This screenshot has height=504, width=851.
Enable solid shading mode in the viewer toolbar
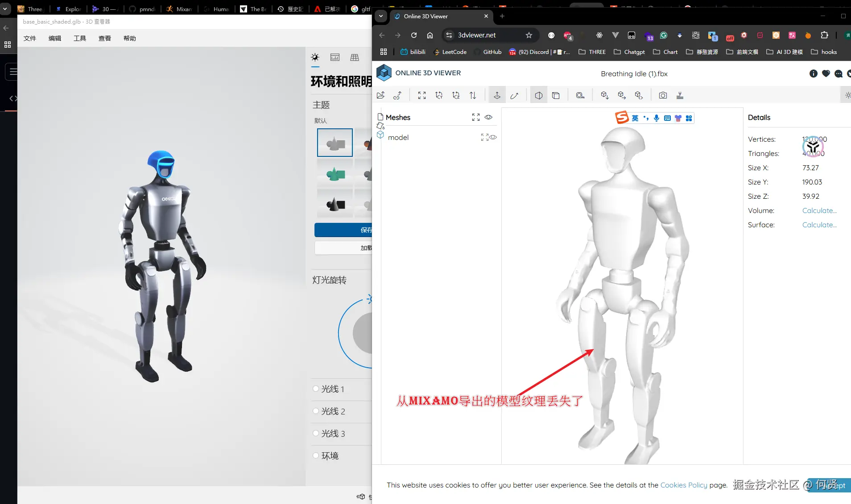click(x=538, y=95)
